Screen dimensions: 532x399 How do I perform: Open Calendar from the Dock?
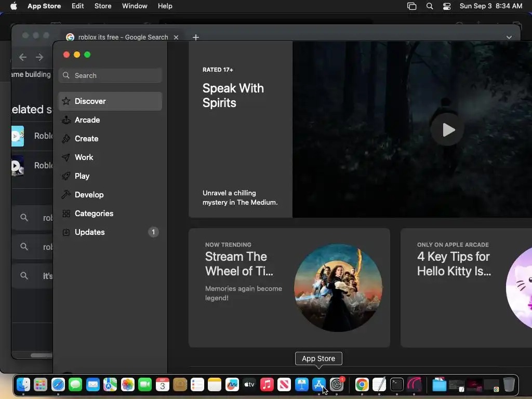(x=163, y=385)
